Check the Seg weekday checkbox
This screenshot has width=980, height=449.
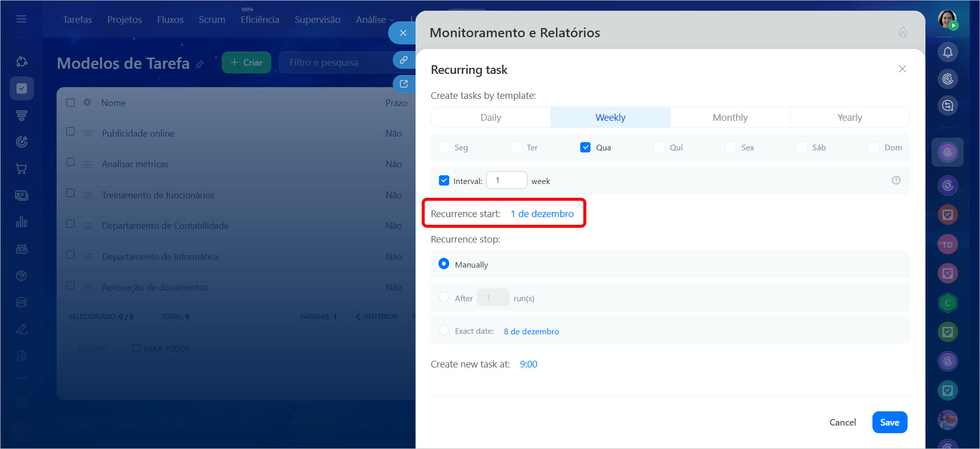(444, 147)
